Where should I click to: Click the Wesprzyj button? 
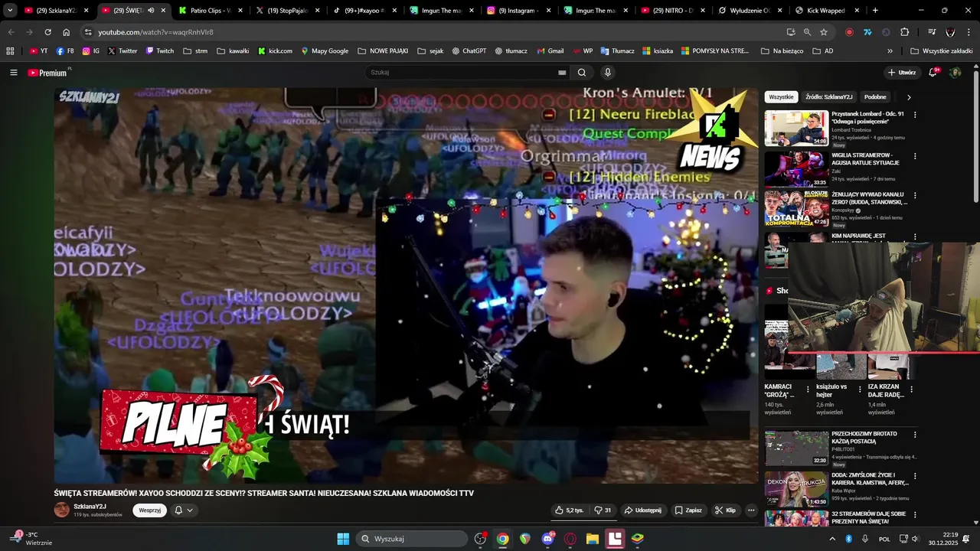149,510
